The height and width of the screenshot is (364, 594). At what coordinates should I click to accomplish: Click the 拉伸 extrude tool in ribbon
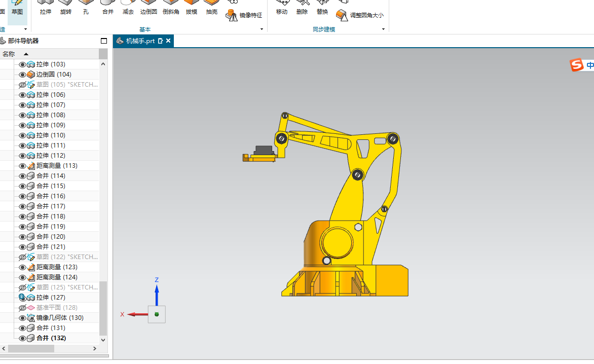coord(46,8)
